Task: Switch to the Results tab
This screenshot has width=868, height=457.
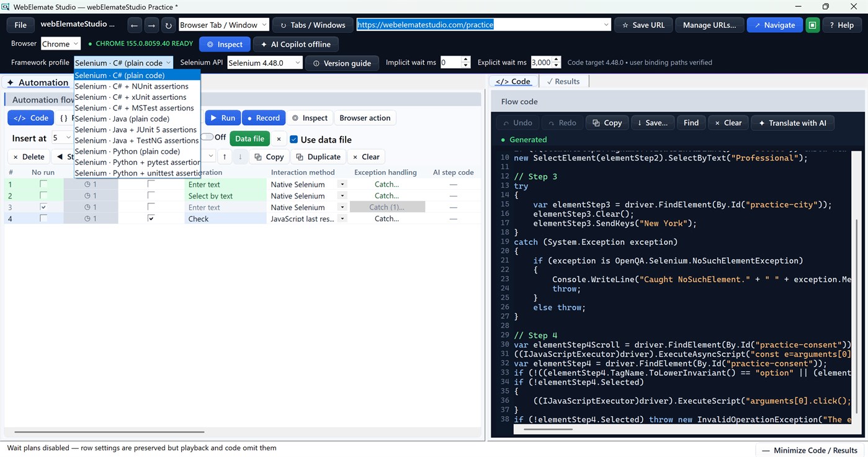Action: 563,81
